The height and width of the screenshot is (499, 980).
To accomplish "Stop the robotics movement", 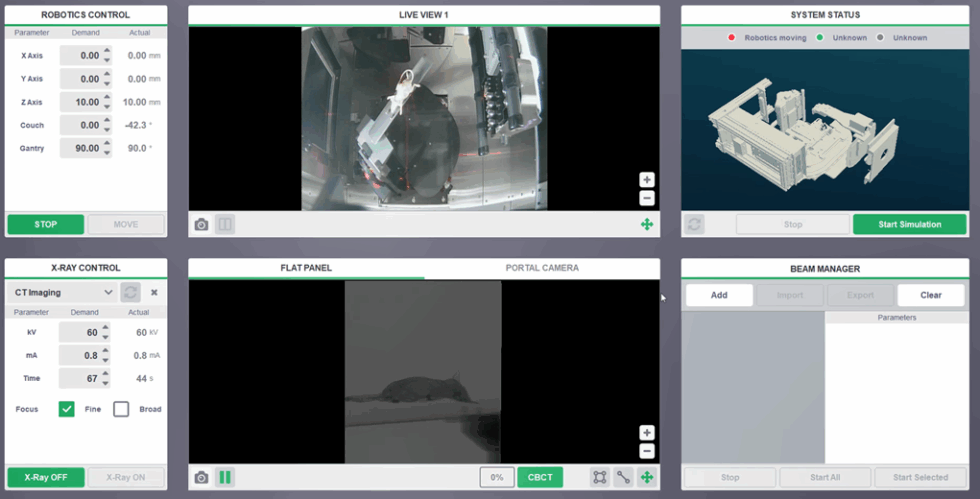I will point(45,225).
